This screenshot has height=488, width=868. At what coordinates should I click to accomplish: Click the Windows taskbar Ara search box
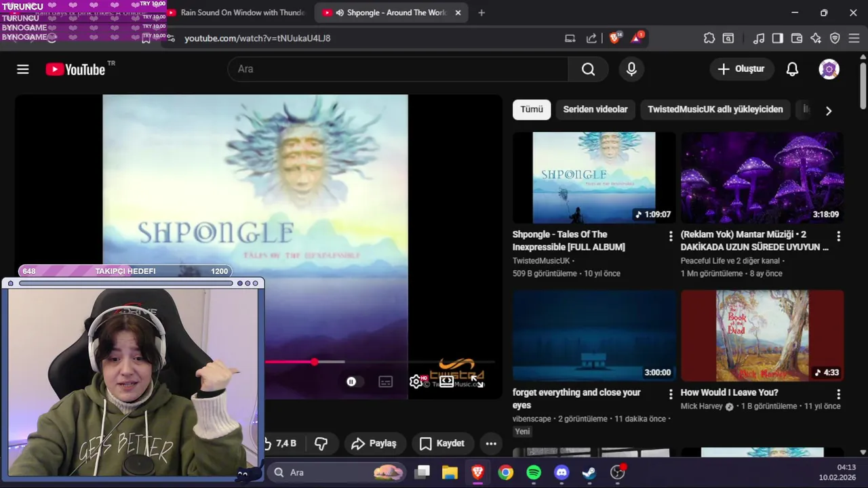pyautogui.click(x=337, y=472)
